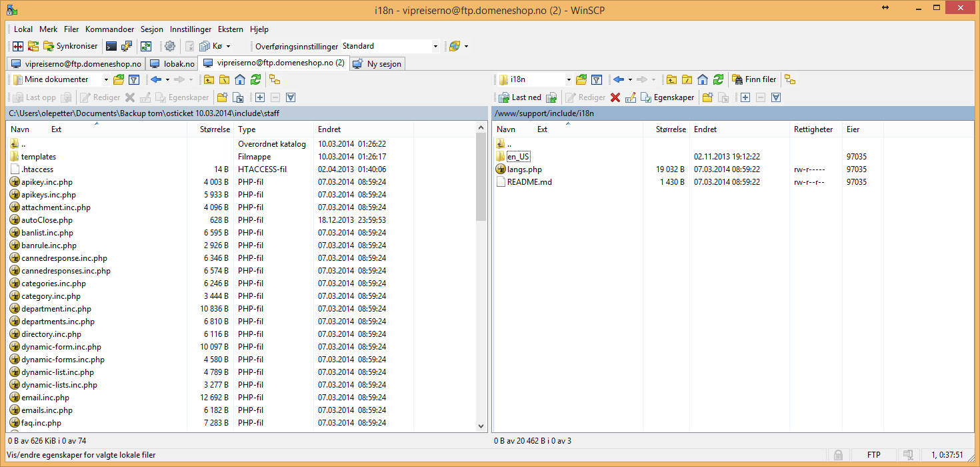This screenshot has width=980, height=467.
Task: Open remote Egenskaper properties button
Action: pos(667,97)
